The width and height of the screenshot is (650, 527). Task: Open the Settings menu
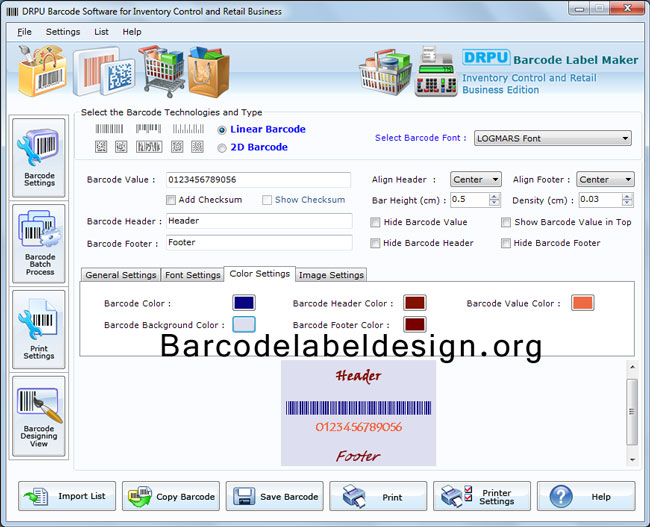(x=63, y=32)
